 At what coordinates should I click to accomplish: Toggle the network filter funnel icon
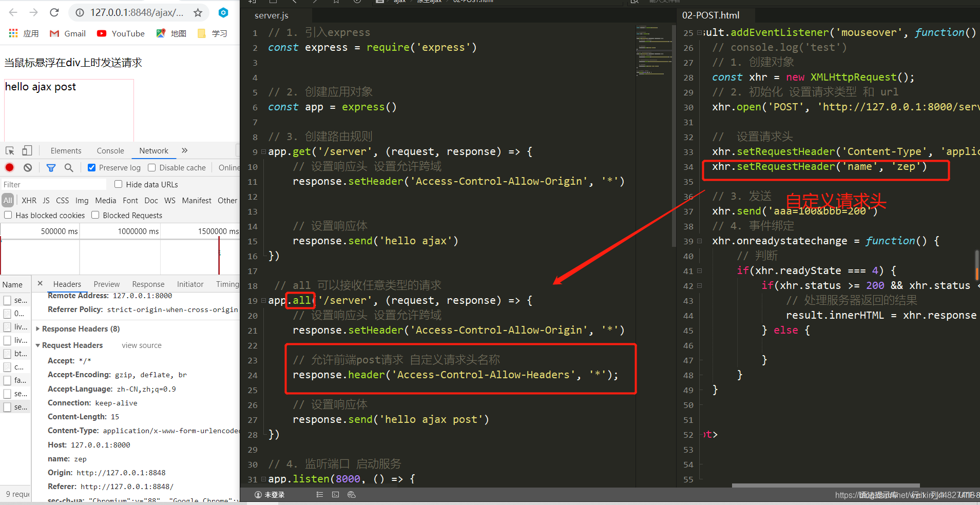(x=51, y=167)
